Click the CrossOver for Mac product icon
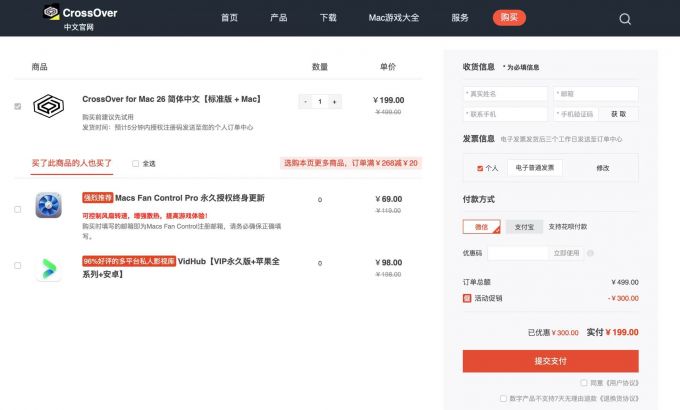The width and height of the screenshot is (680, 410). pyautogui.click(x=49, y=106)
